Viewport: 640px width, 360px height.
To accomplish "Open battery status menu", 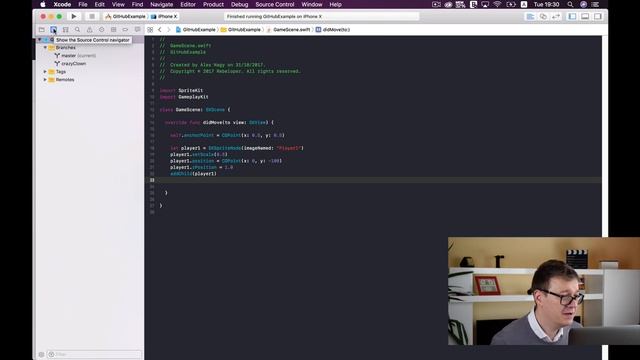I will click(511, 4).
